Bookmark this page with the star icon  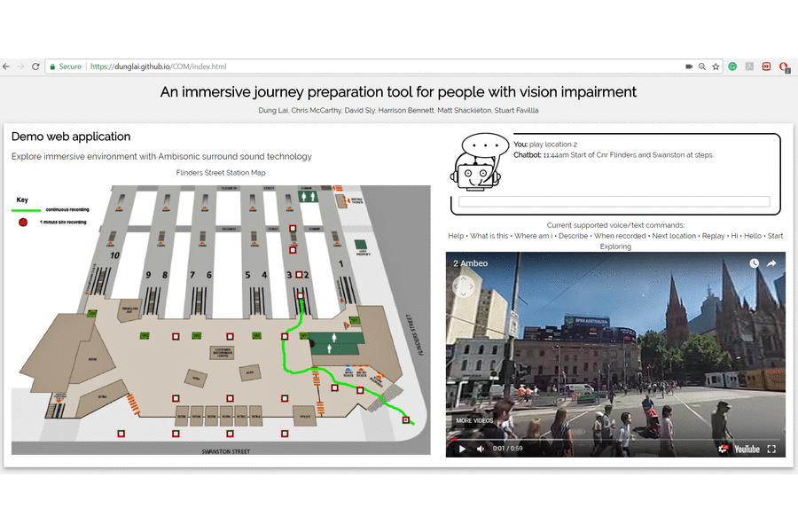click(x=715, y=66)
